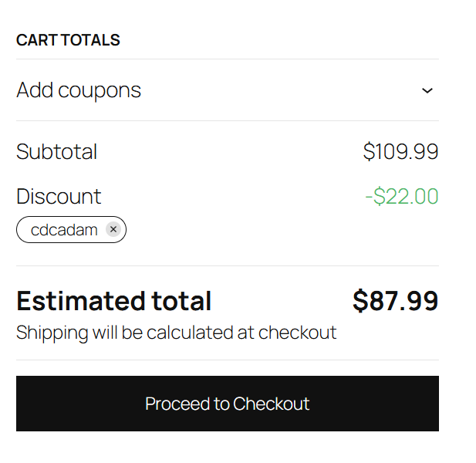The height and width of the screenshot is (463, 476).
Task: Click the shipping calculated at checkout note
Action: point(176,333)
